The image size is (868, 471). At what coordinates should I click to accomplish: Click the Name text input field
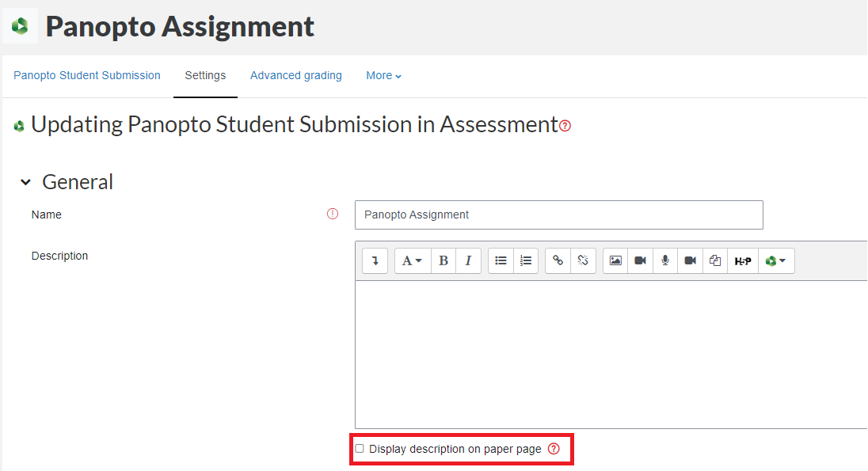[x=559, y=215]
